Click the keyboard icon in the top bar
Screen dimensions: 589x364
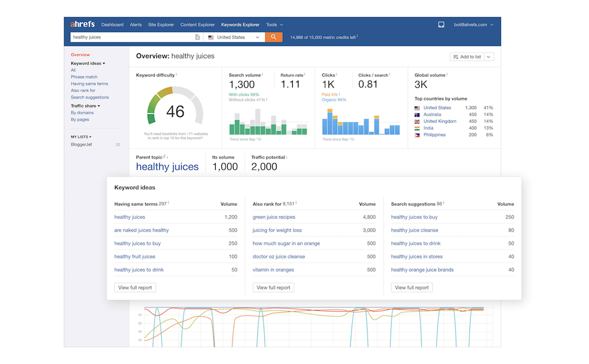pyautogui.click(x=441, y=24)
